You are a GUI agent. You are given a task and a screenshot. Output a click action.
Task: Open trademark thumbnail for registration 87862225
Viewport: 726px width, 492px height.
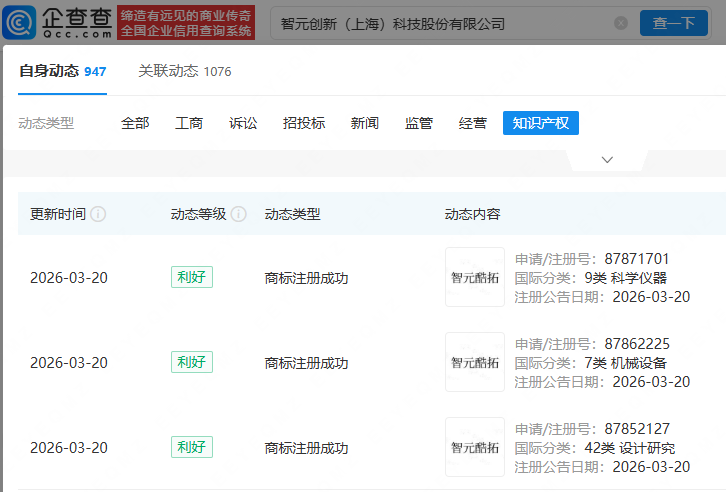click(x=475, y=362)
